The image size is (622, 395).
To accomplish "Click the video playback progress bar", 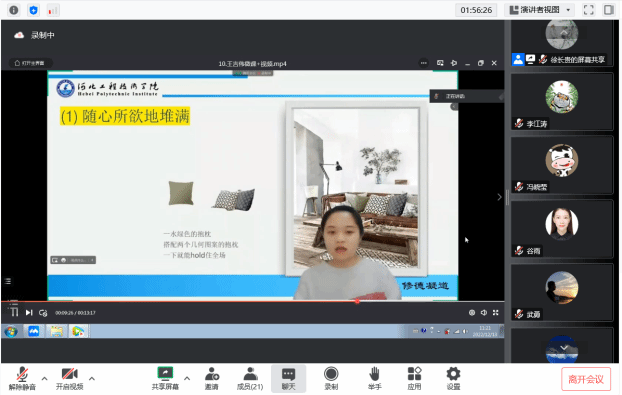I will click(x=253, y=301).
